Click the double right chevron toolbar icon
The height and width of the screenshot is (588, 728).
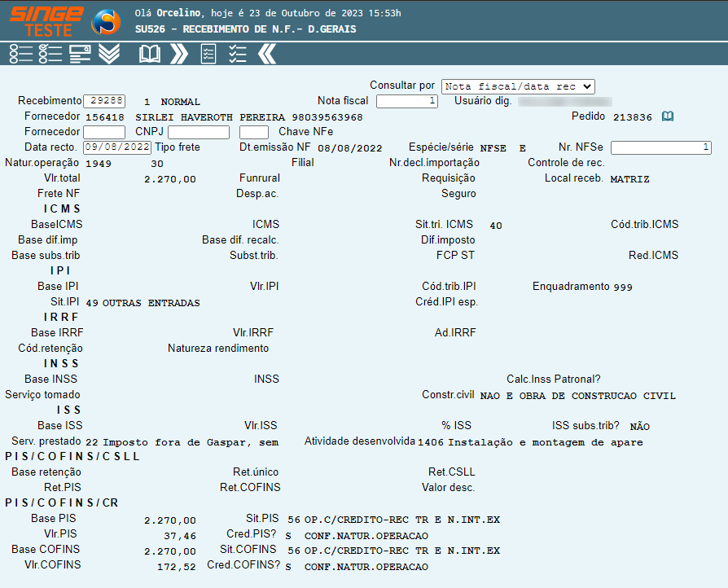(179, 54)
